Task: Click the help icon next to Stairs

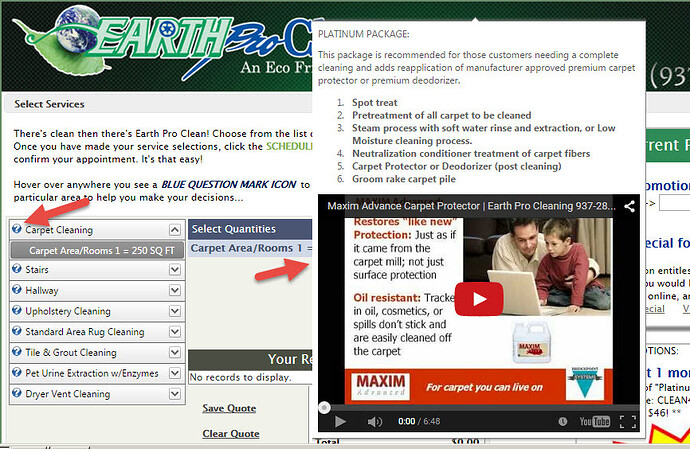Action: [17, 270]
